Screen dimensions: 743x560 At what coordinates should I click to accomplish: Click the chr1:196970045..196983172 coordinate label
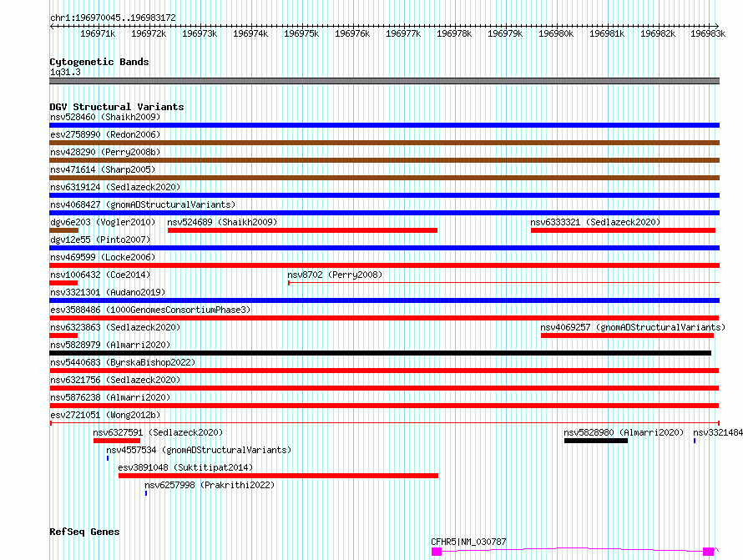click(113, 18)
